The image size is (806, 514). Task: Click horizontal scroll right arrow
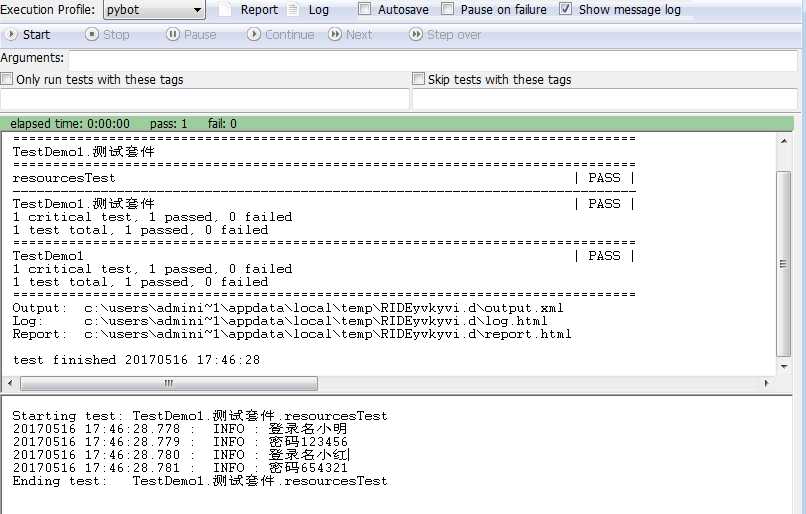coord(766,383)
